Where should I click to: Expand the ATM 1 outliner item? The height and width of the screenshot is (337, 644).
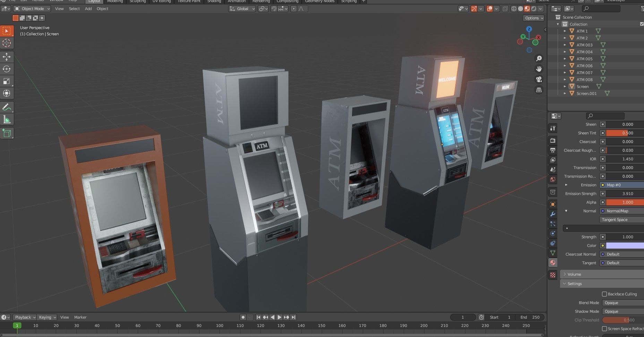click(x=565, y=31)
